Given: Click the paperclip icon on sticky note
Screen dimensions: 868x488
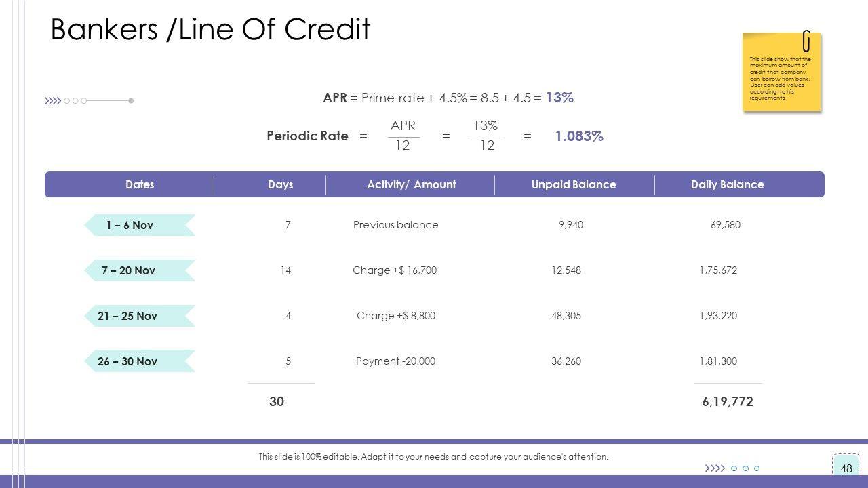Looking at the screenshot, I should point(806,41).
